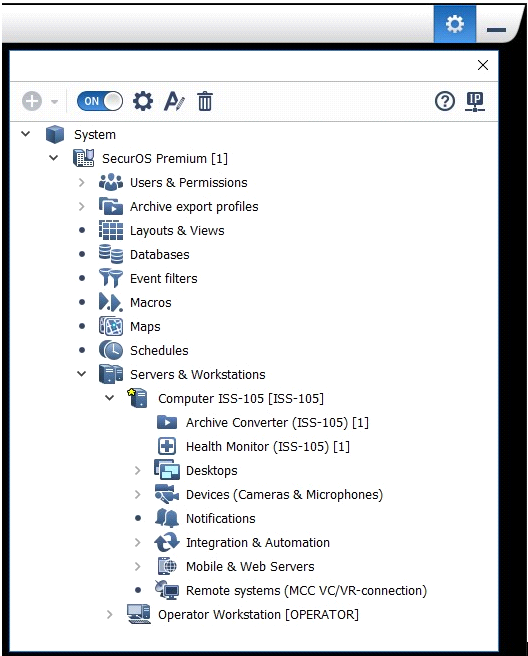This screenshot has height=656, width=528.
Task: Click the Macros arrows icon
Action: (x=111, y=302)
